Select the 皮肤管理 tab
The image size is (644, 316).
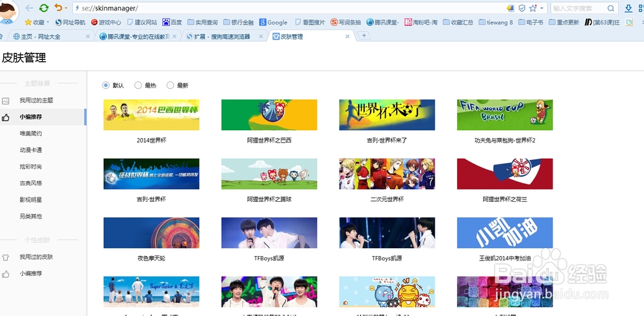click(x=311, y=37)
